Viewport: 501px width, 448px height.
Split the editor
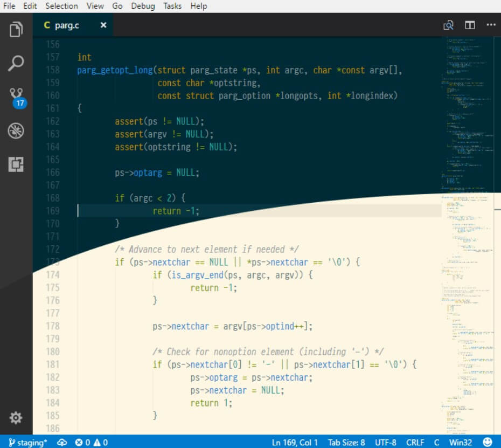(x=470, y=25)
